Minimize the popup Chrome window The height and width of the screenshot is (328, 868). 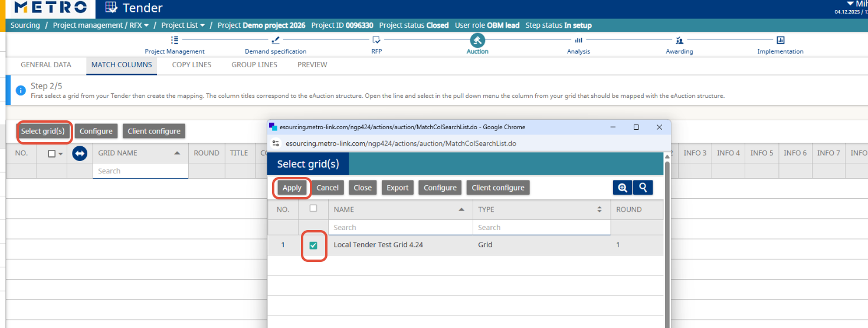[613, 127]
